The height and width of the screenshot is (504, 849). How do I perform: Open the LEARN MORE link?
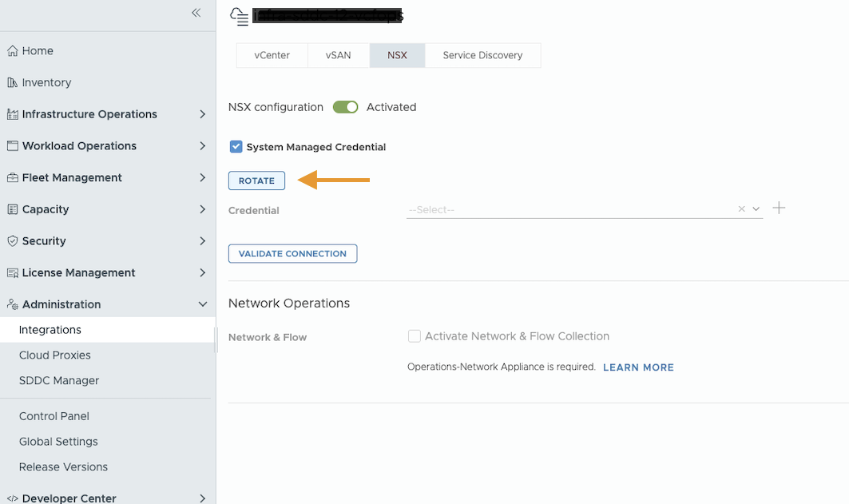point(638,367)
